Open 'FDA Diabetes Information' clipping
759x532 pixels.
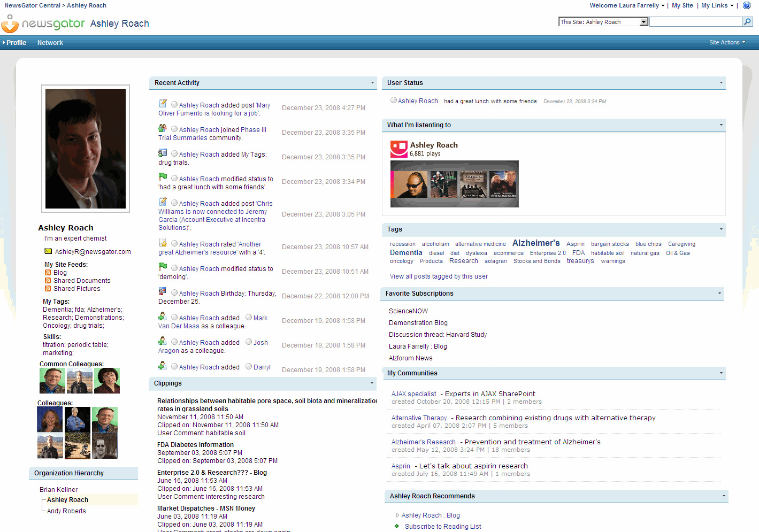(195, 445)
